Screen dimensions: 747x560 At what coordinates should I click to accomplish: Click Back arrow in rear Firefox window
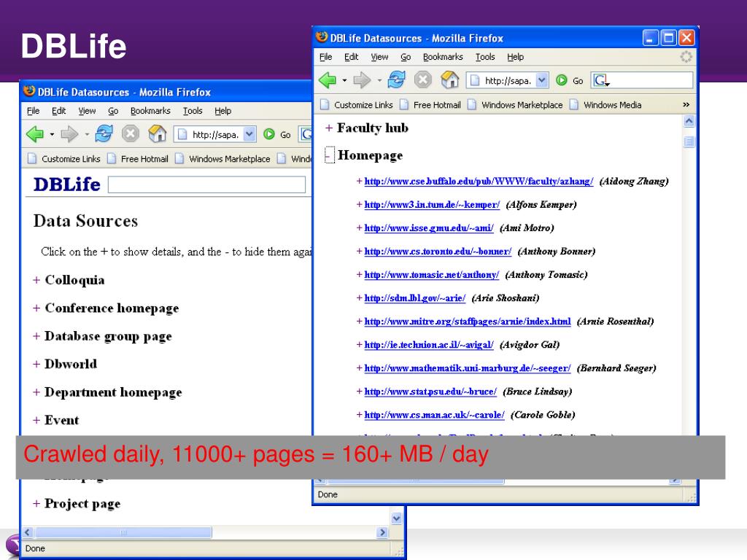coord(35,134)
